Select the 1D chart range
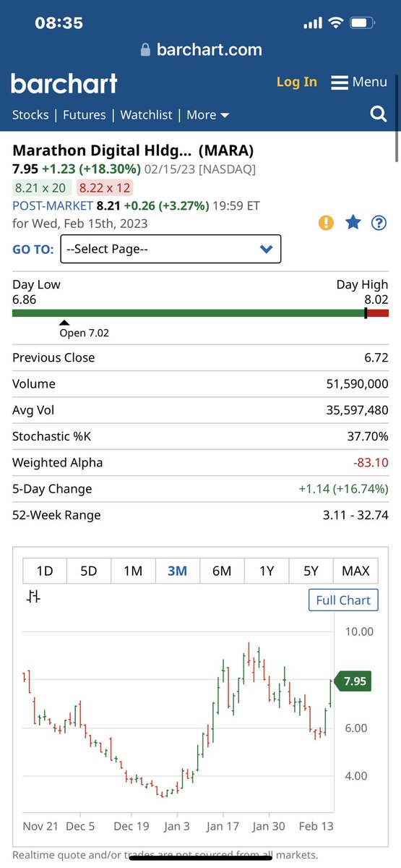 45,571
